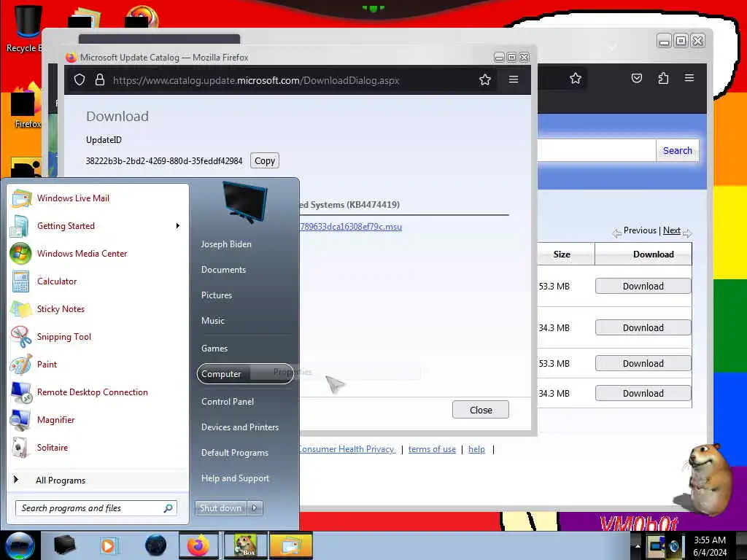Viewport: 747px width, 560px height.
Task: Download the last 34.3 MB update
Action: (643, 393)
